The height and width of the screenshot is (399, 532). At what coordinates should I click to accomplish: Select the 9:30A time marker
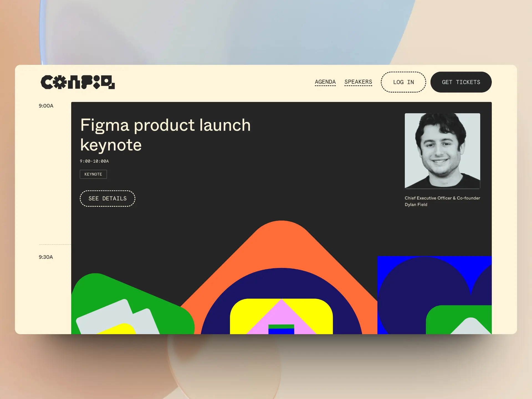[46, 257]
